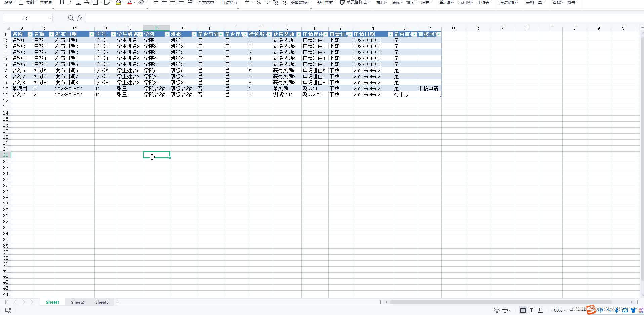Open the Paste 粘贴 dropdown
This screenshot has height=315, width=644.
9,2
